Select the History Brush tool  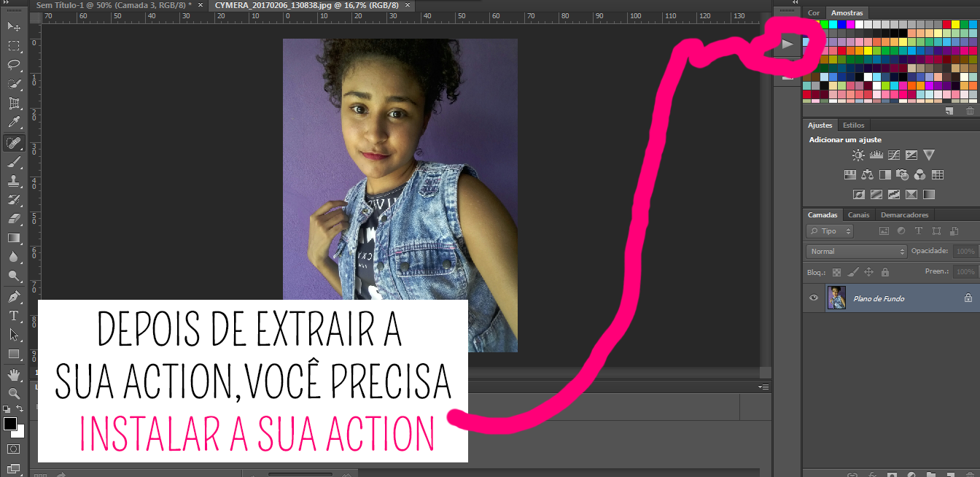coord(14,200)
